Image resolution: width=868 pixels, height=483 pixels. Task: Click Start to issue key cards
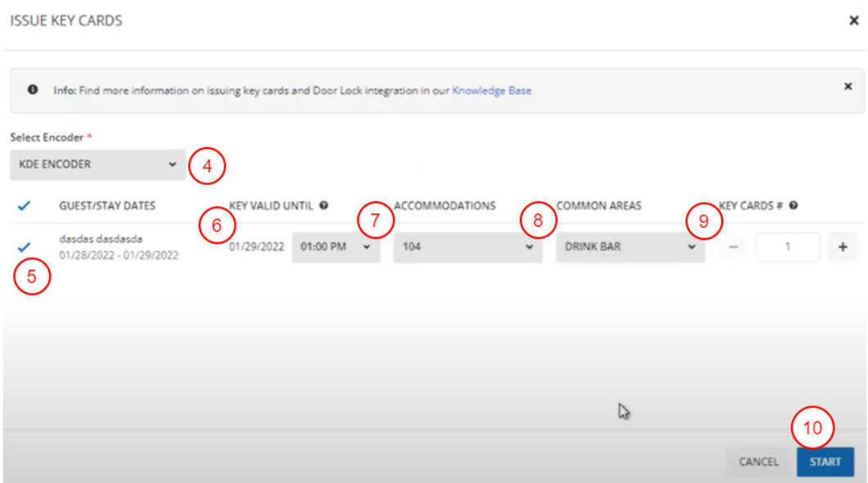(825, 462)
